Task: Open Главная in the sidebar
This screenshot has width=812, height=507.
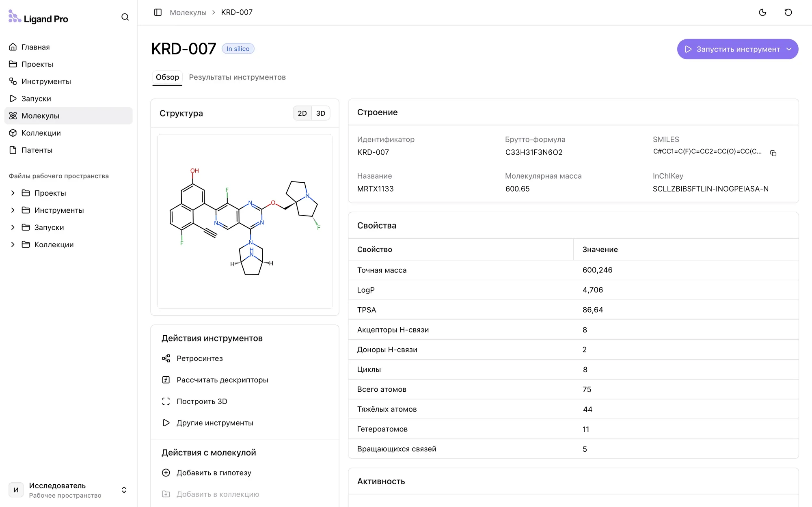Action: [x=68, y=47]
